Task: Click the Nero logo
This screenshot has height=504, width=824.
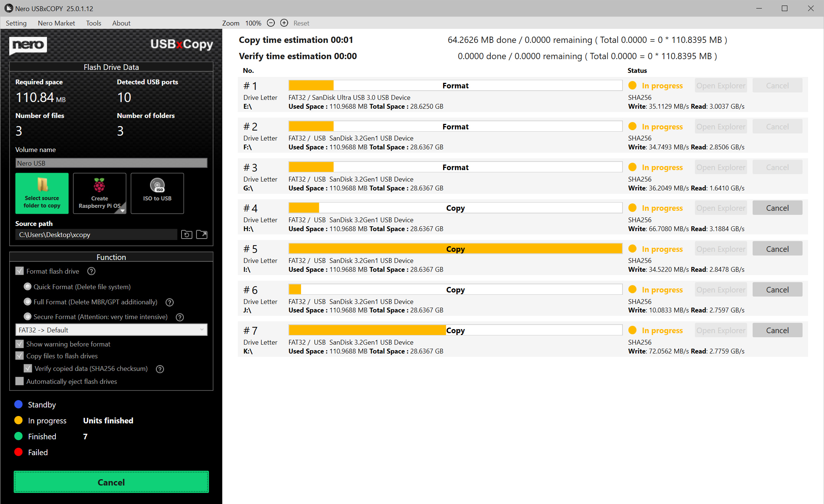Action: pos(28,45)
